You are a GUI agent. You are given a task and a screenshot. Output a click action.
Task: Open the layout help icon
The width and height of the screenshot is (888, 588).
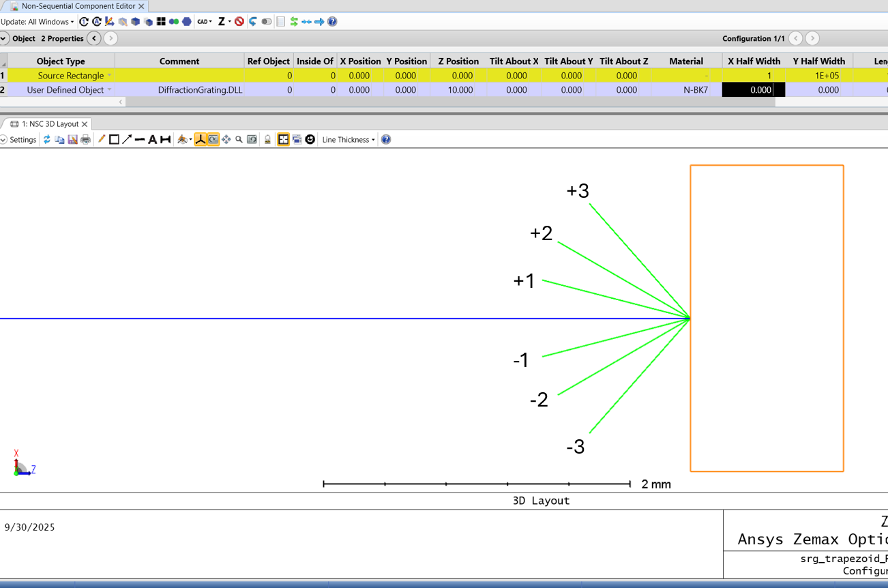click(x=386, y=140)
